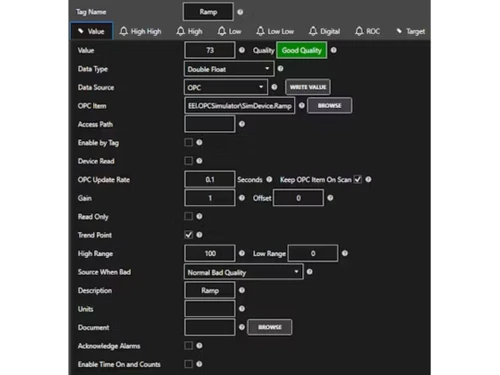Open the Data Source OPC dropdown
The width and height of the screenshot is (500, 375).
click(226, 87)
